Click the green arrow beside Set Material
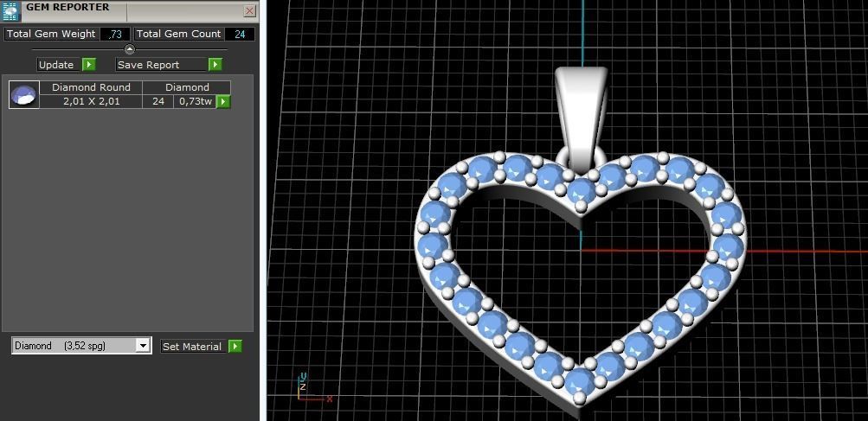 [x=235, y=347]
